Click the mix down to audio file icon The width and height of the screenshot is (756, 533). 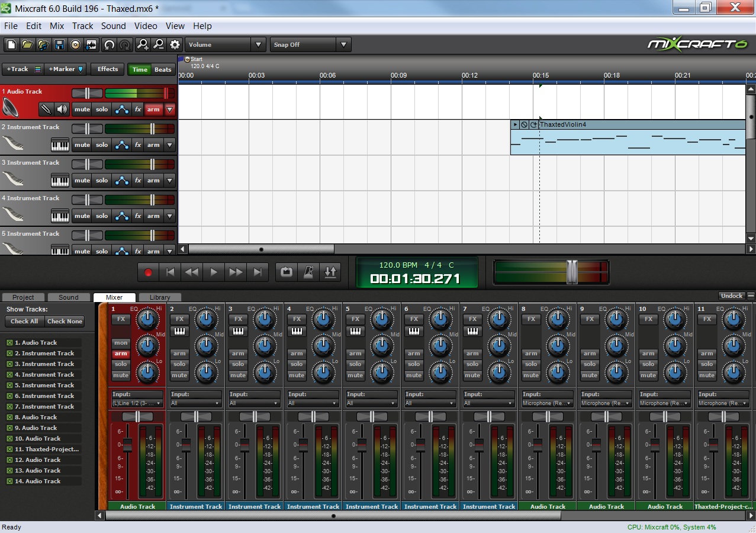[x=91, y=44]
